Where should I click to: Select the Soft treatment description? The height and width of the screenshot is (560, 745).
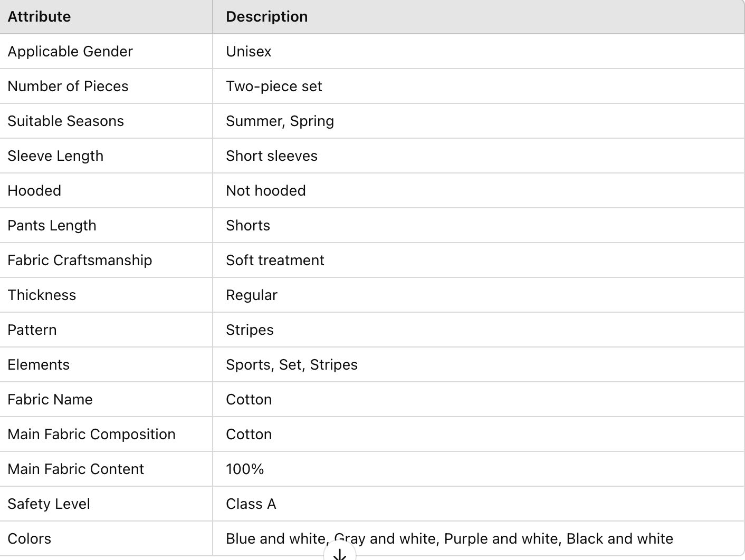(x=275, y=260)
